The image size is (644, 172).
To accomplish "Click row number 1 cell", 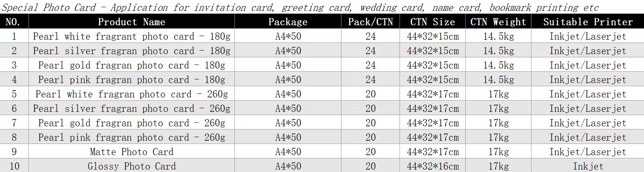I will (x=14, y=36).
